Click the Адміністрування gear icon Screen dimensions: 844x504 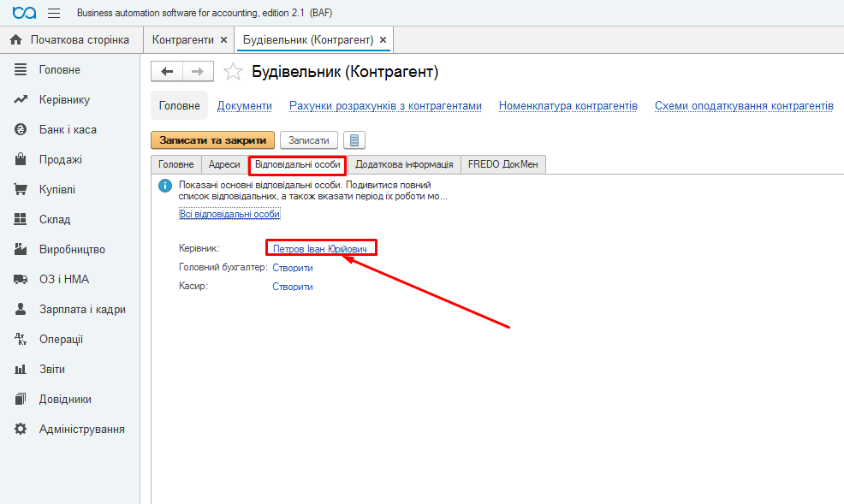pos(21,429)
